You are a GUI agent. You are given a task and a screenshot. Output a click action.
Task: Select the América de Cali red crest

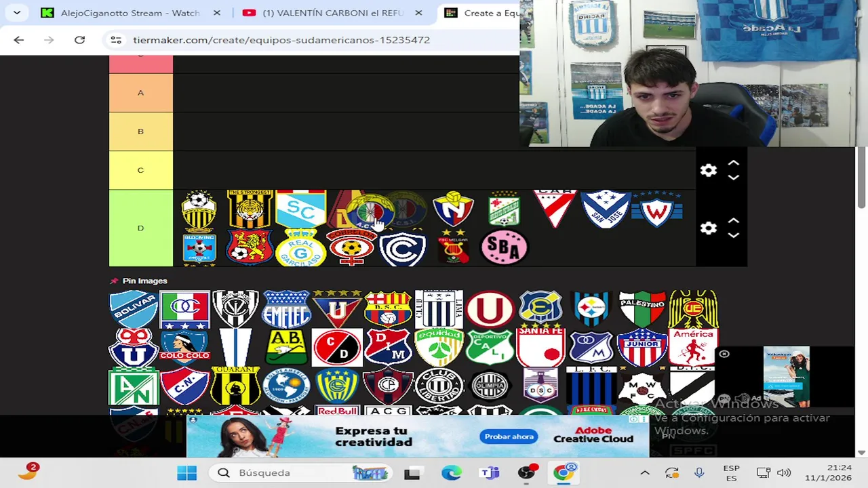(x=693, y=348)
